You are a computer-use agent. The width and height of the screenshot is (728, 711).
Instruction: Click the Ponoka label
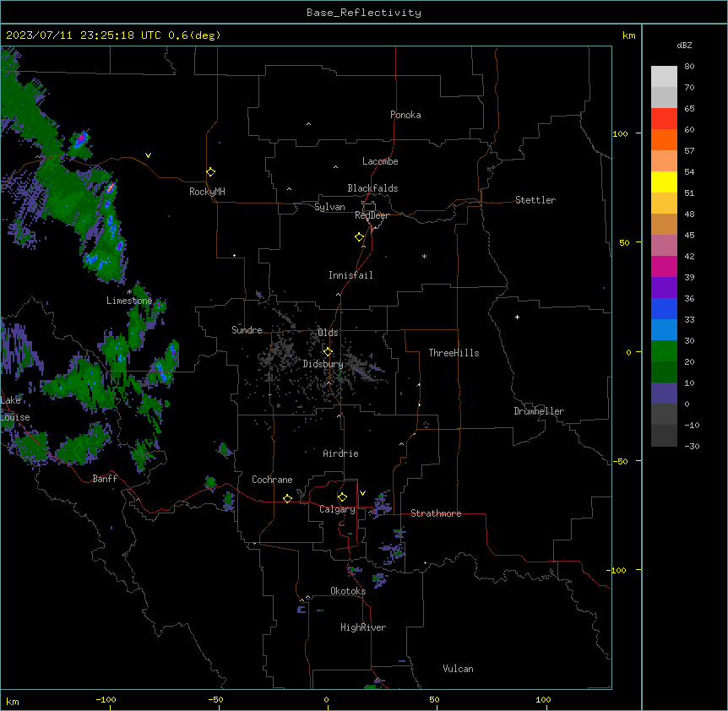pos(405,115)
